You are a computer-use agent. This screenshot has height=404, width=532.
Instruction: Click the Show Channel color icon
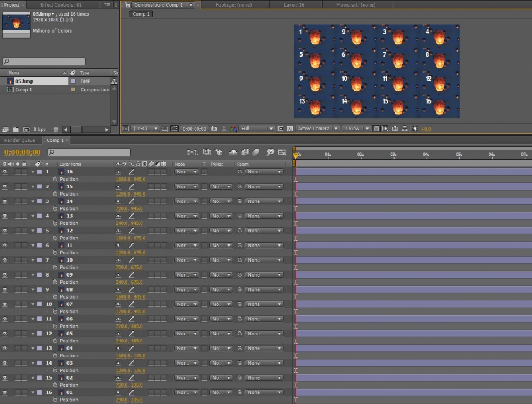[x=233, y=129]
